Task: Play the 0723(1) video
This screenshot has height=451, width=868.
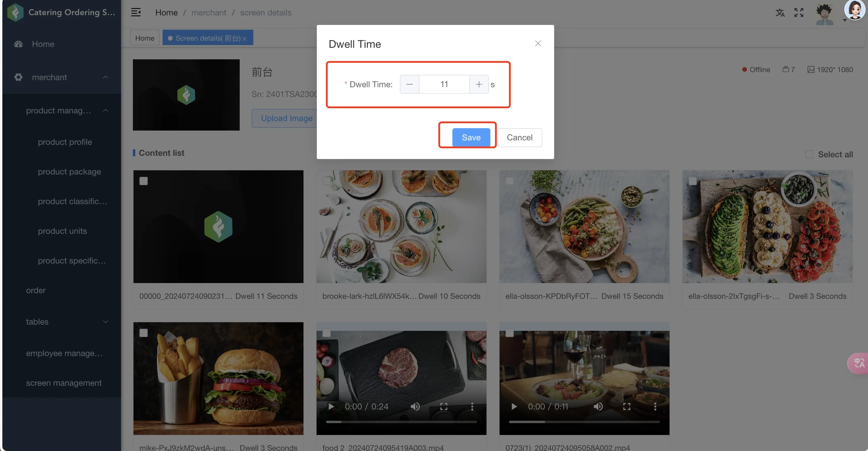Action: [x=514, y=406]
